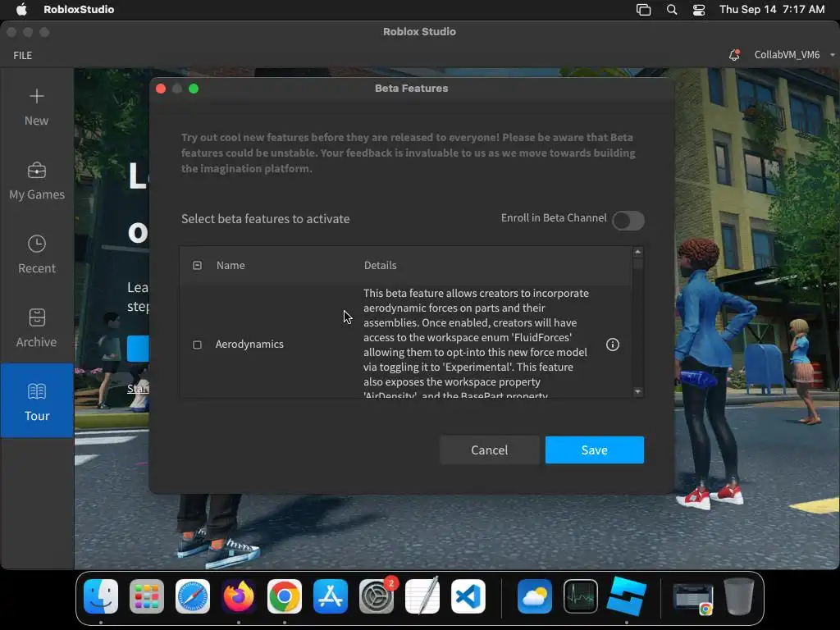Close the Beta Features dialog
This screenshot has height=630, width=840.
(x=161, y=89)
